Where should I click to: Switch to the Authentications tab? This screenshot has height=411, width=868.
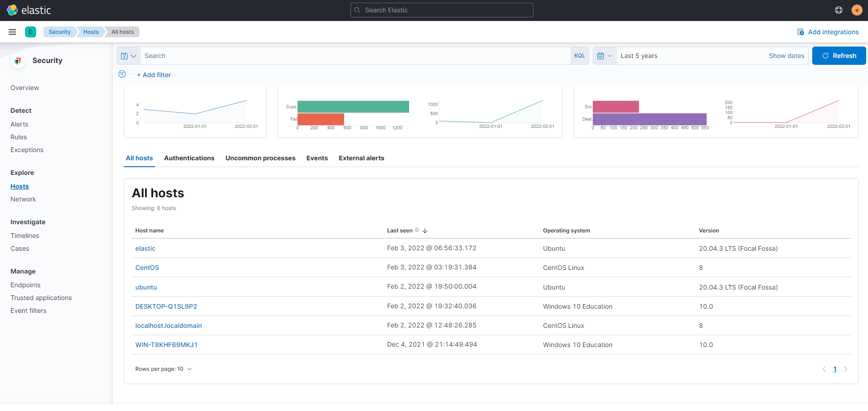(189, 158)
